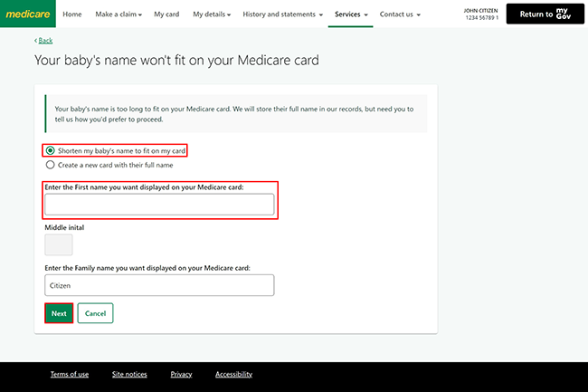
Task: Open the Accessibility footer link
Action: pyautogui.click(x=233, y=374)
